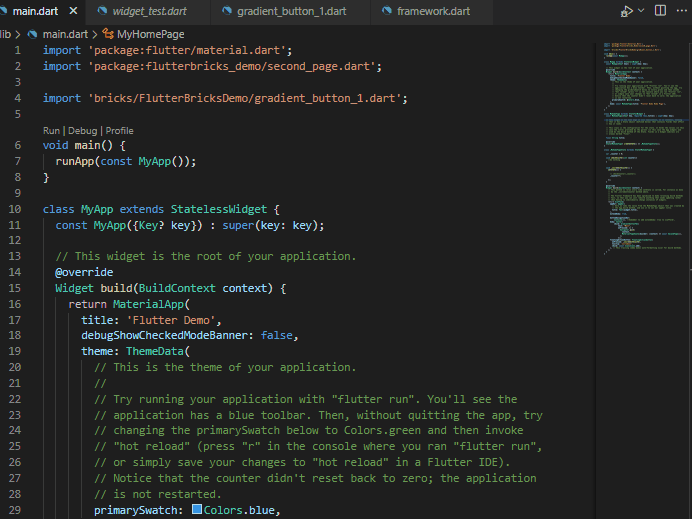Click line number 15 in the gutter
This screenshot has height=519, width=692.
pos(15,288)
